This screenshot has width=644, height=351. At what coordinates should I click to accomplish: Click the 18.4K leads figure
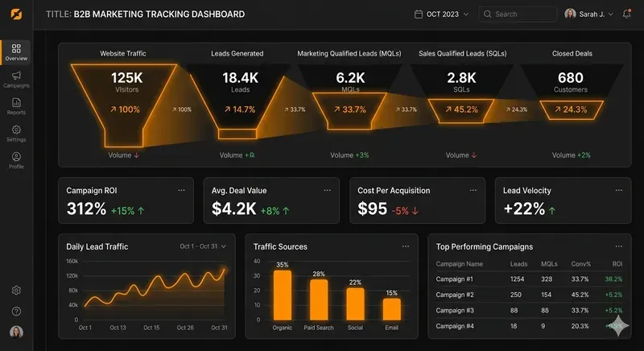coord(240,77)
